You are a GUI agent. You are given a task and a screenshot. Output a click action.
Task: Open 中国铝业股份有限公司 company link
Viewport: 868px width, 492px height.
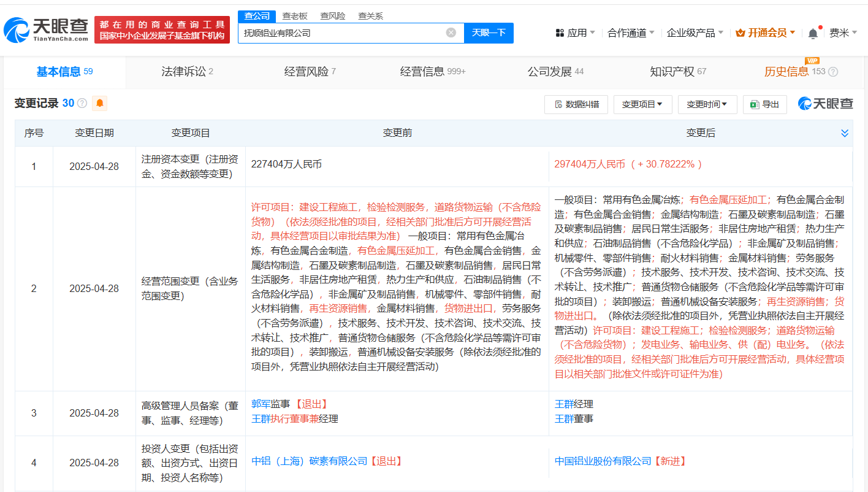[603, 461]
